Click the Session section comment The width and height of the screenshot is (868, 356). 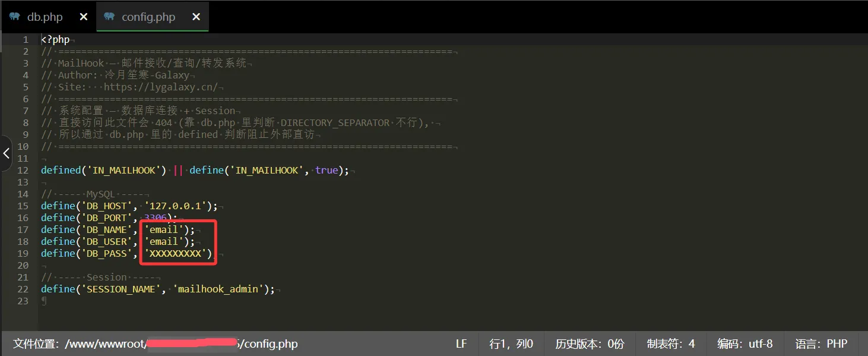coord(98,277)
